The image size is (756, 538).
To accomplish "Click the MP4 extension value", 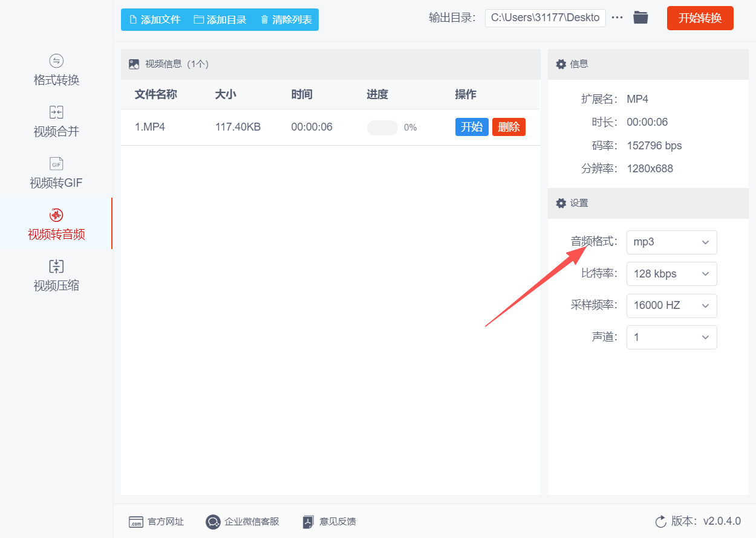I will click(x=637, y=99).
